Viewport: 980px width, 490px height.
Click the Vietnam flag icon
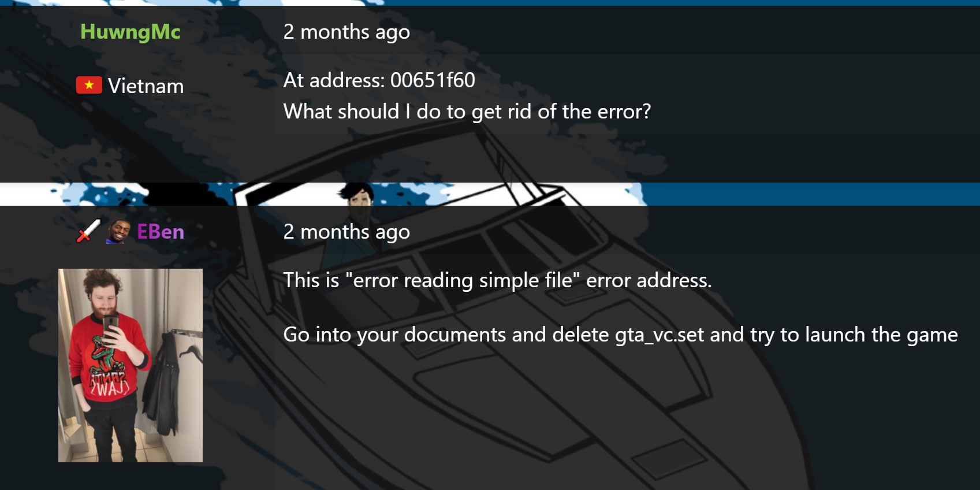click(89, 86)
